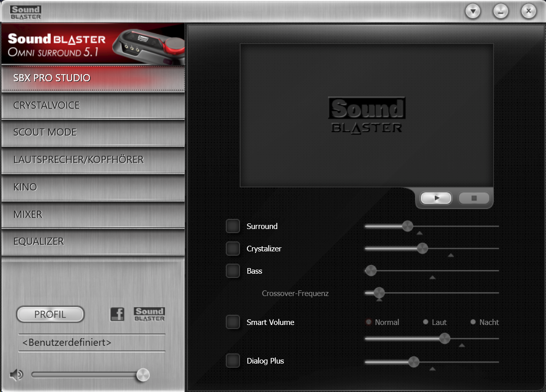Image resolution: width=546 pixels, height=392 pixels.
Task: Click the Sound Blaster title bar logo
Action: [x=25, y=12]
